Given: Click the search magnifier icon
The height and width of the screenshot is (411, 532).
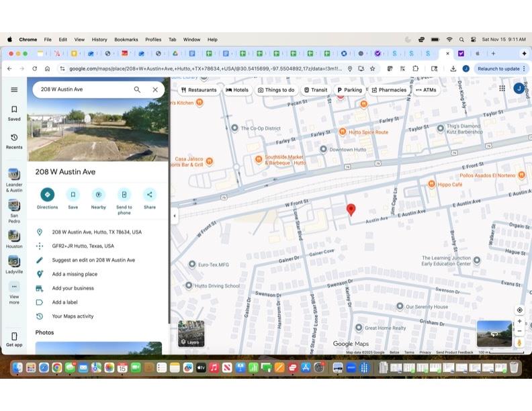Looking at the screenshot, I should [x=137, y=89].
